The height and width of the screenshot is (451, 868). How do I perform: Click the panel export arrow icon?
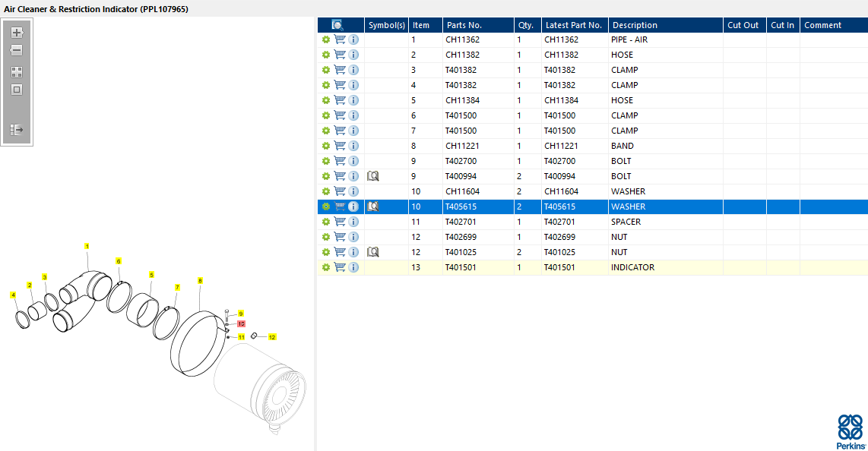pos(17,130)
